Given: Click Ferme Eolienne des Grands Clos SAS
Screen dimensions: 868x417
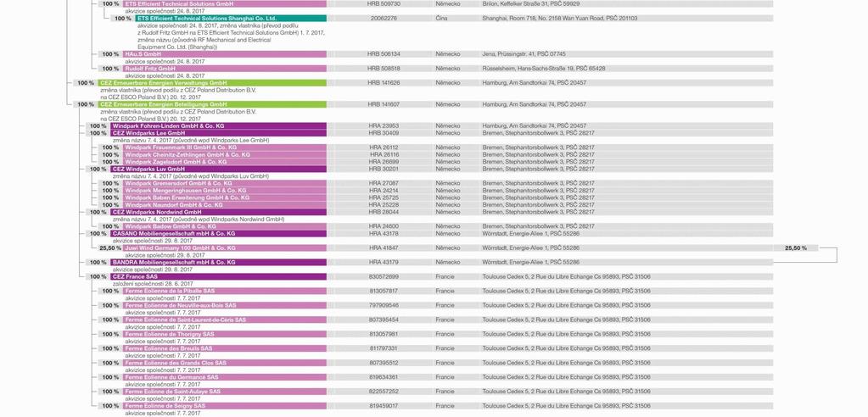Looking at the screenshot, I should [176, 364].
